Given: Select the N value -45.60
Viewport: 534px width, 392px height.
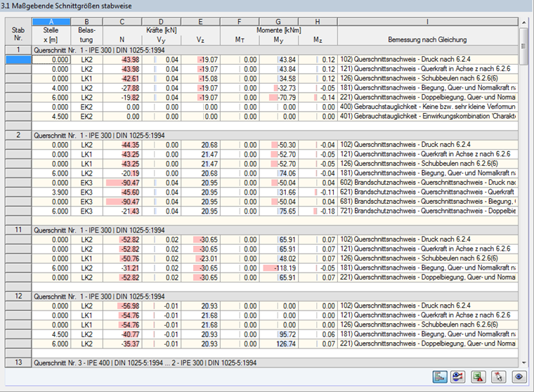Looking at the screenshot, I should [122, 192].
